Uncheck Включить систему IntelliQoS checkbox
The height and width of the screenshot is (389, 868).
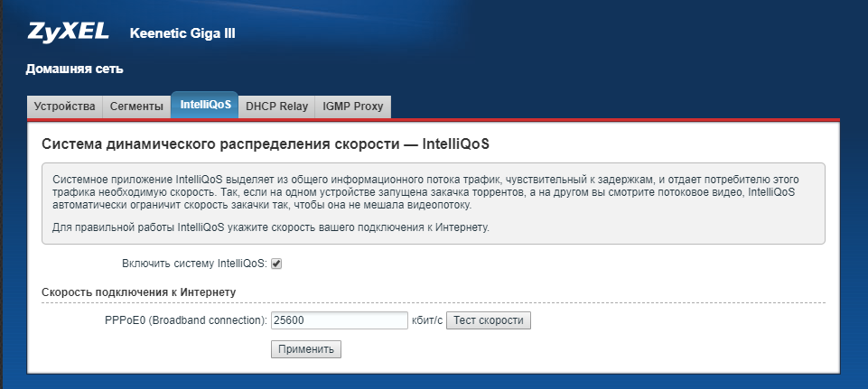tap(276, 264)
